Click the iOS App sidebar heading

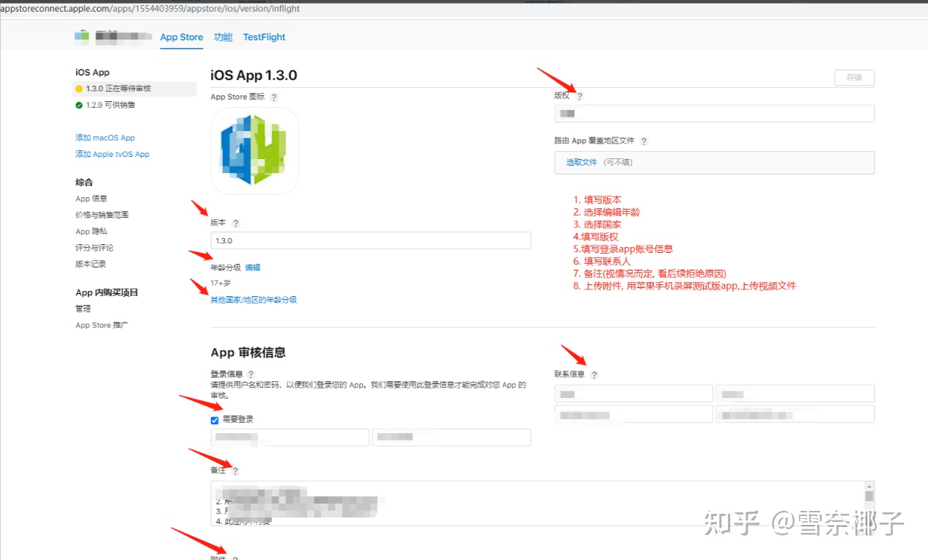(92, 73)
